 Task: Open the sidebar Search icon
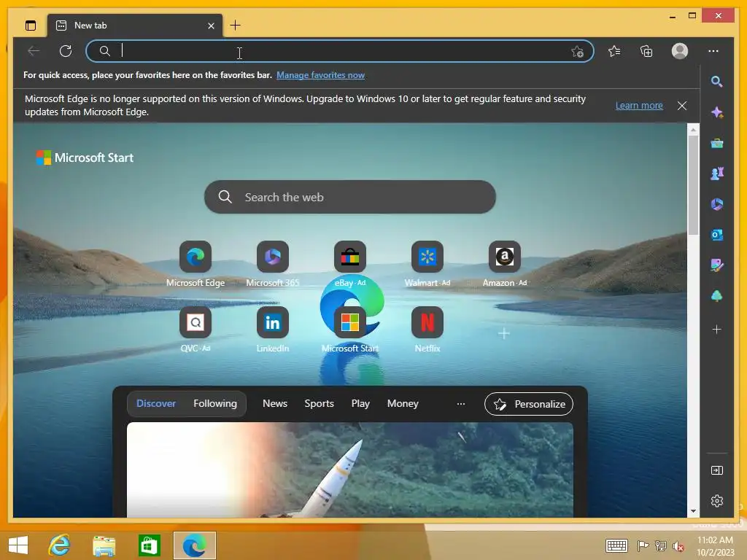(x=716, y=82)
